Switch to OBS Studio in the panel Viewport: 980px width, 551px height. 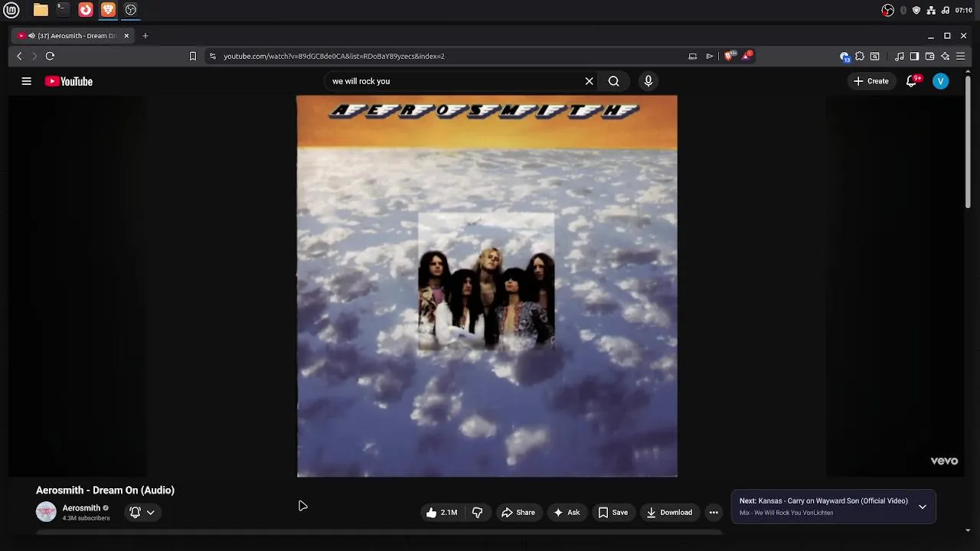pos(131,10)
